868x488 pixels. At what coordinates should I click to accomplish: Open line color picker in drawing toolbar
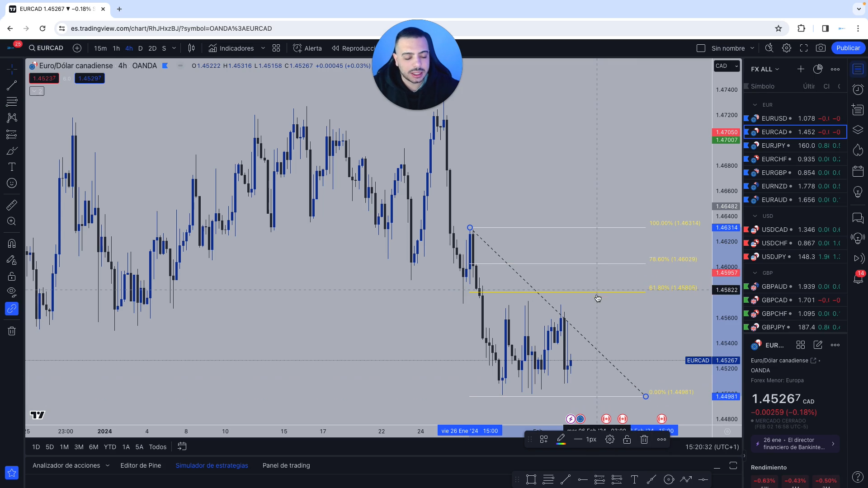561,439
